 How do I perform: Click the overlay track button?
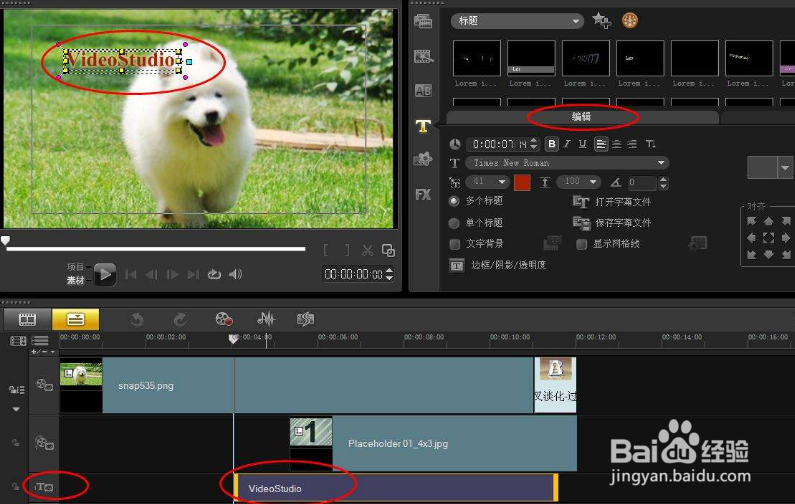44,443
